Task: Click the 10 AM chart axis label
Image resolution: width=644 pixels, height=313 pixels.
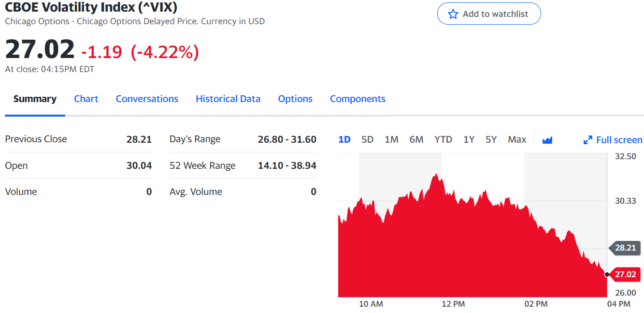Action: point(371,304)
